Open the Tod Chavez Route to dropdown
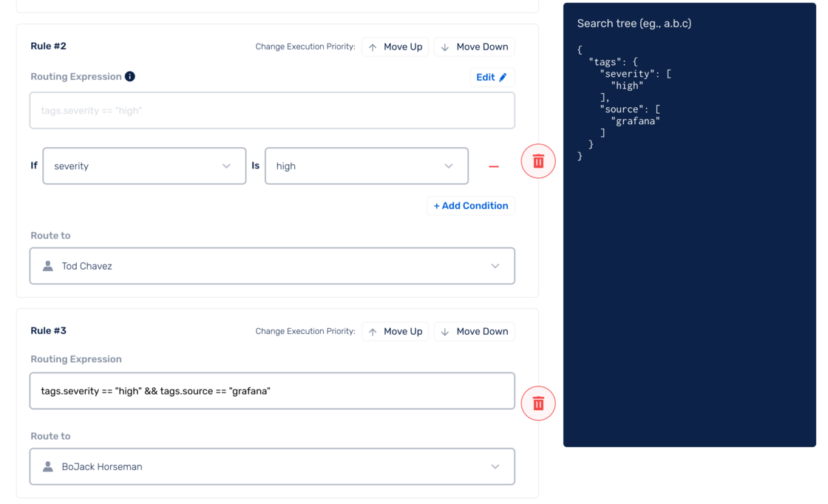The width and height of the screenshot is (828, 504). pos(272,266)
